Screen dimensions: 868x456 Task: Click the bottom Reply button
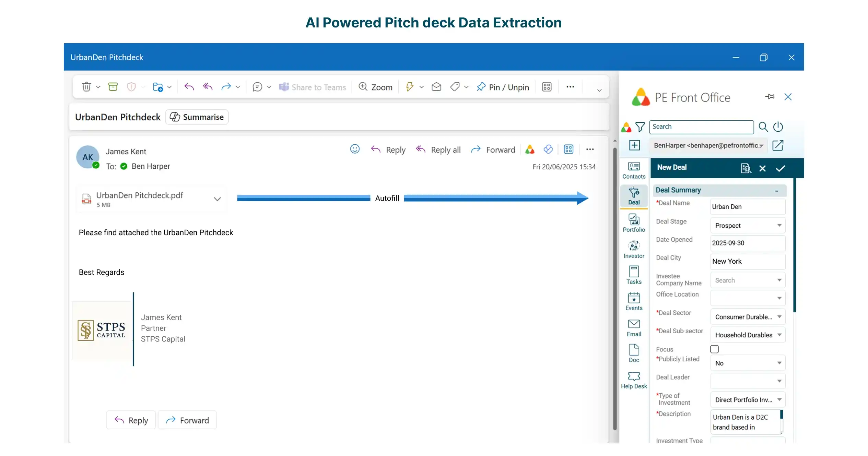click(131, 420)
